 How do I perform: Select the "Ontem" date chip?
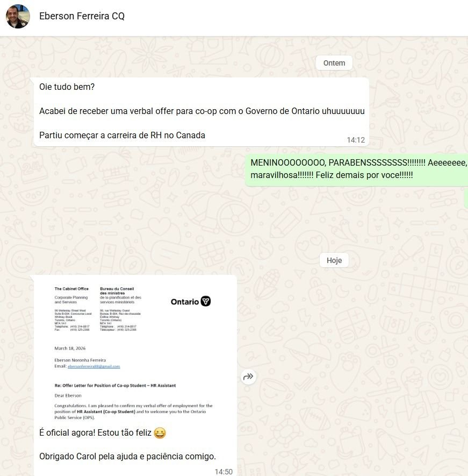334,63
